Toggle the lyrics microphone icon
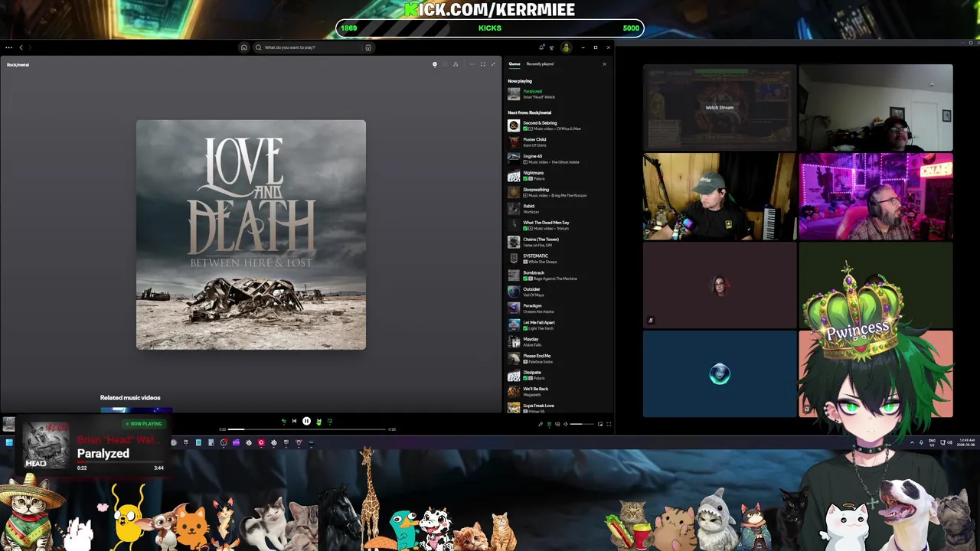This screenshot has width=980, height=551. (541, 424)
